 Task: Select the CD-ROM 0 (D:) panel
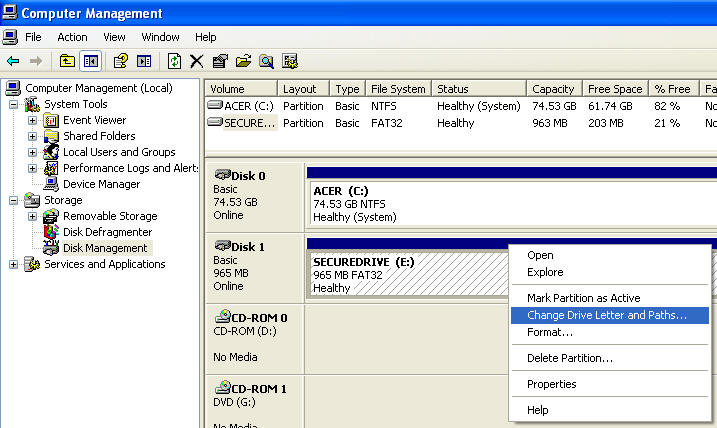tap(254, 338)
